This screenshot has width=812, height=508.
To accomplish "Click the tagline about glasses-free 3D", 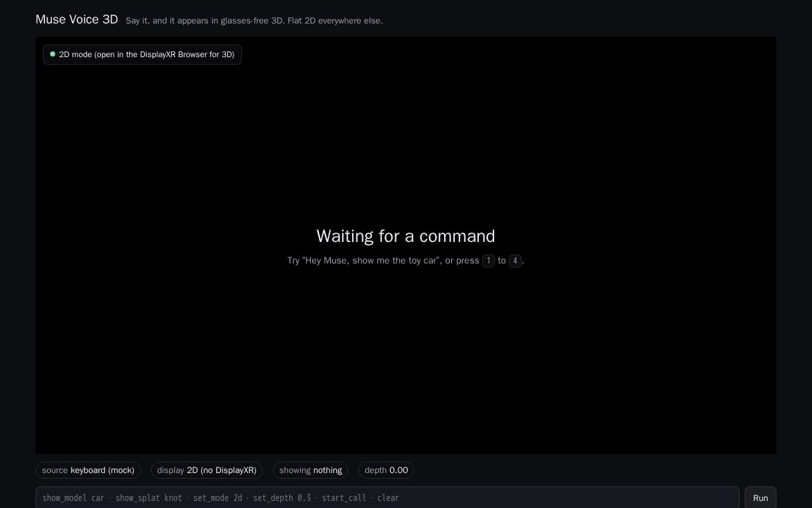I will tap(254, 20).
